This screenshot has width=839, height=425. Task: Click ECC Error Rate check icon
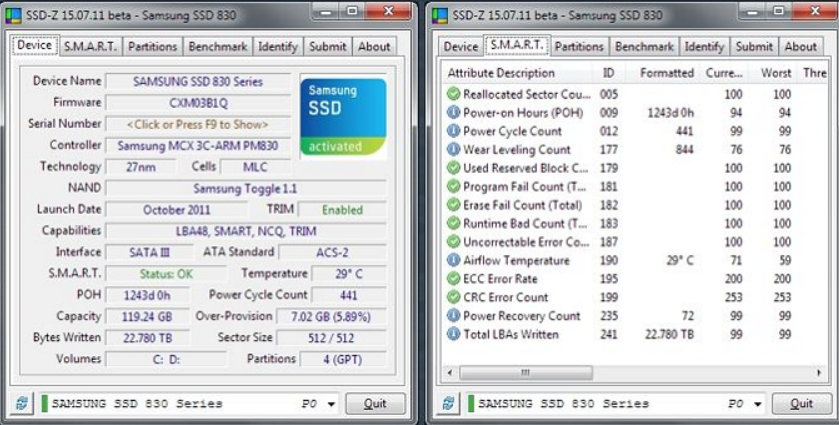[x=453, y=279]
